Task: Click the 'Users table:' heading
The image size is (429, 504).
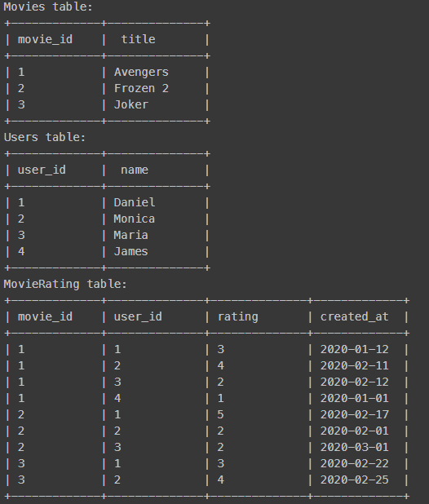Action: tap(45, 137)
